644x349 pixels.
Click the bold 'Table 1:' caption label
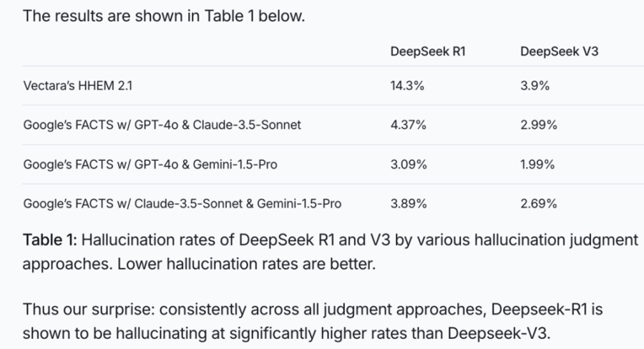(x=49, y=240)
